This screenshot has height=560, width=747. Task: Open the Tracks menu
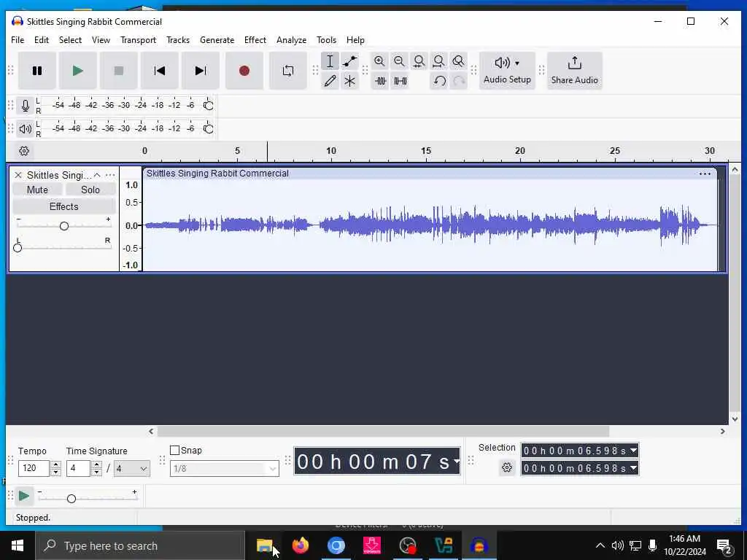pos(178,40)
